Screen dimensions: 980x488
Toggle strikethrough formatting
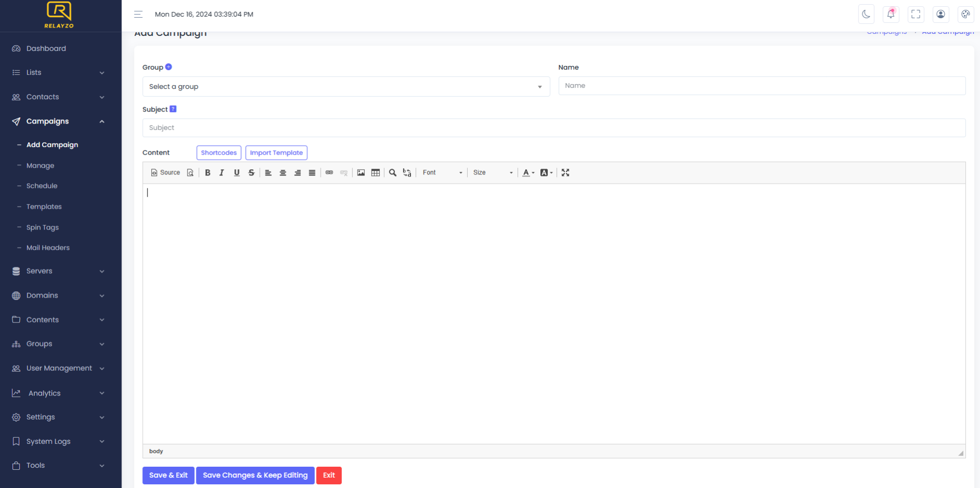point(251,173)
